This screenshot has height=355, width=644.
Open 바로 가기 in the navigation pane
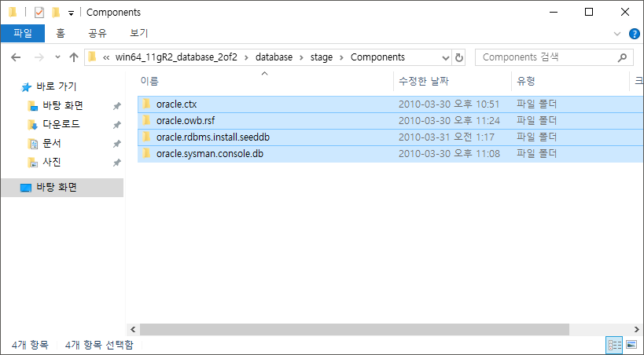[57, 86]
